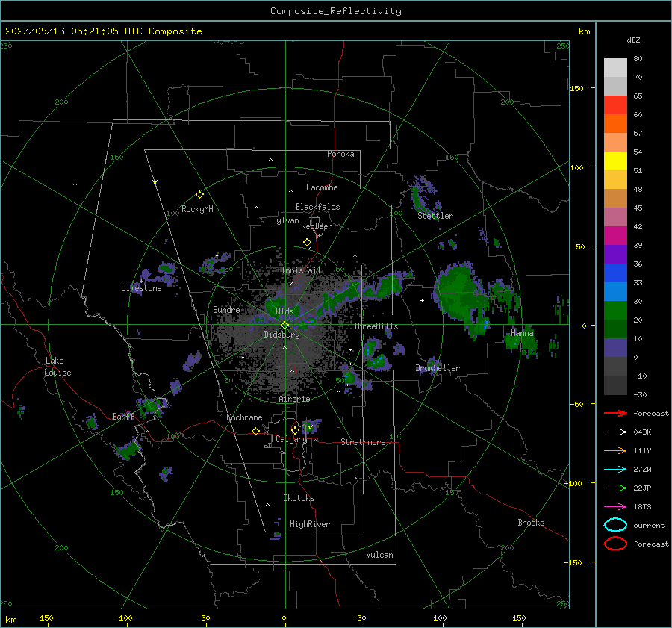Click the RockyMH label

pos(197,209)
